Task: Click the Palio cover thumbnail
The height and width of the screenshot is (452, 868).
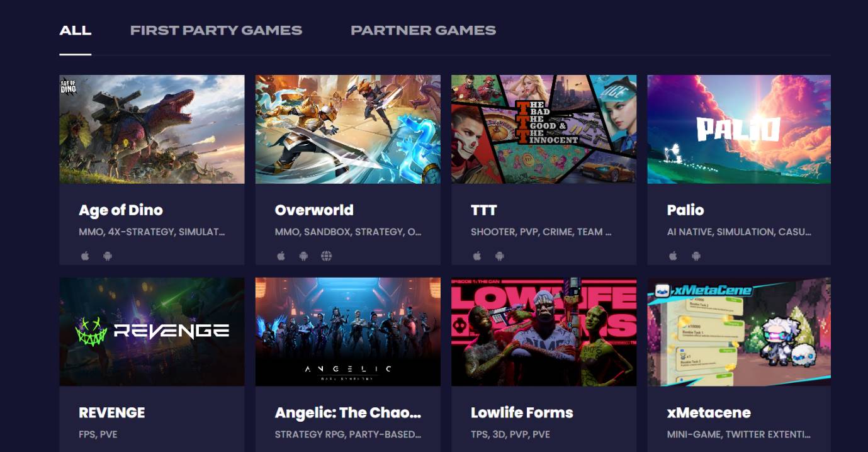Action: click(739, 130)
